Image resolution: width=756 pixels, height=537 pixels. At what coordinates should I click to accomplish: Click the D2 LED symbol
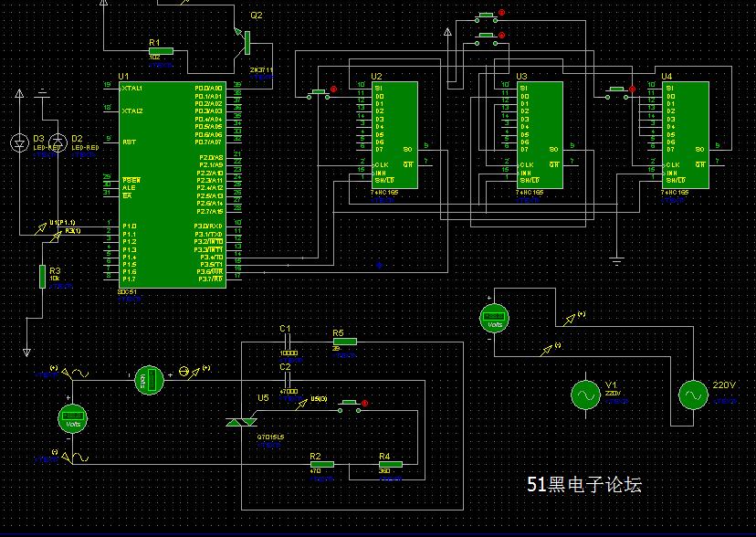58,142
